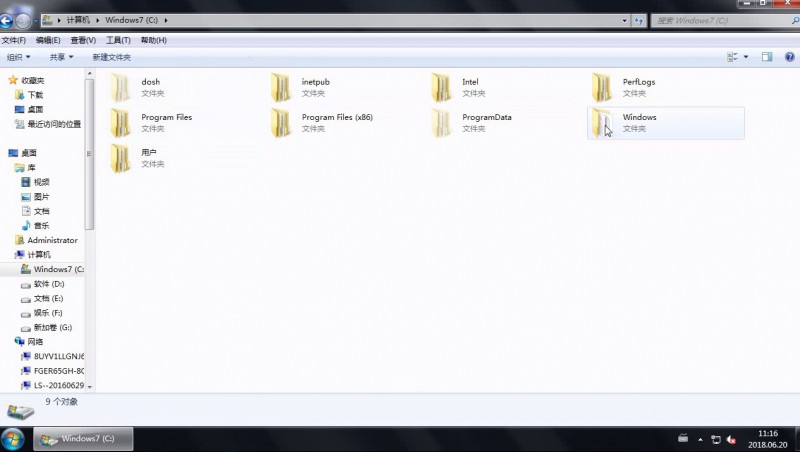
Task: Click the change view icon
Action: (x=733, y=57)
